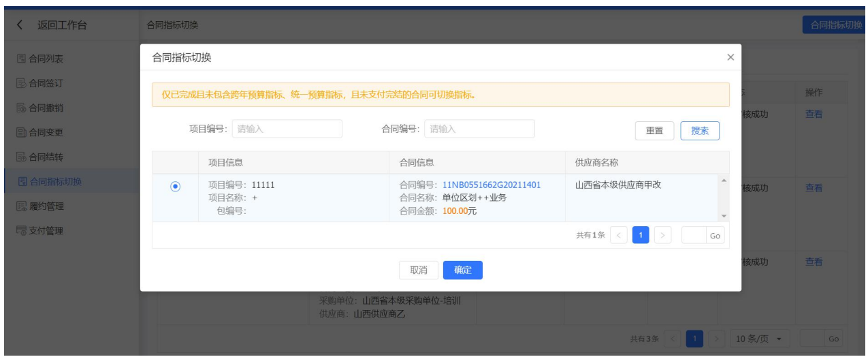
Task: Click background pagination previous arrow
Action: (673, 339)
